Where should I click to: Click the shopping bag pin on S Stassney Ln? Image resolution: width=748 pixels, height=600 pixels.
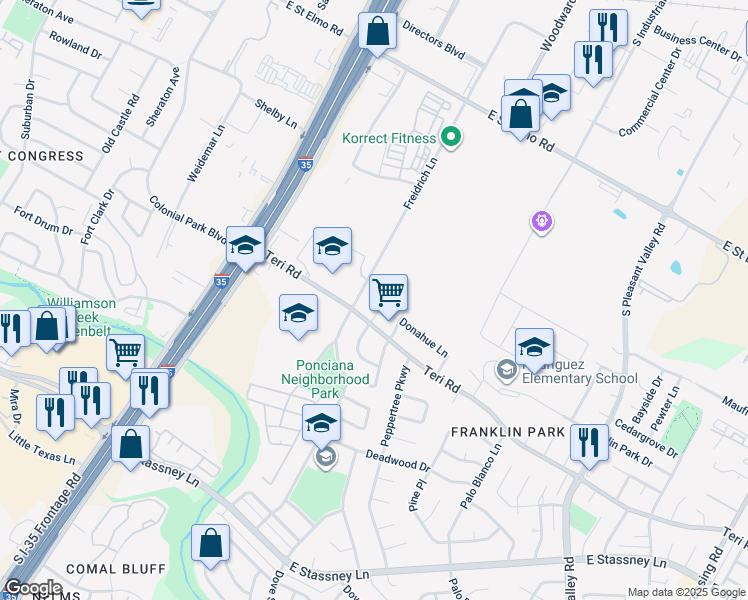point(130,444)
